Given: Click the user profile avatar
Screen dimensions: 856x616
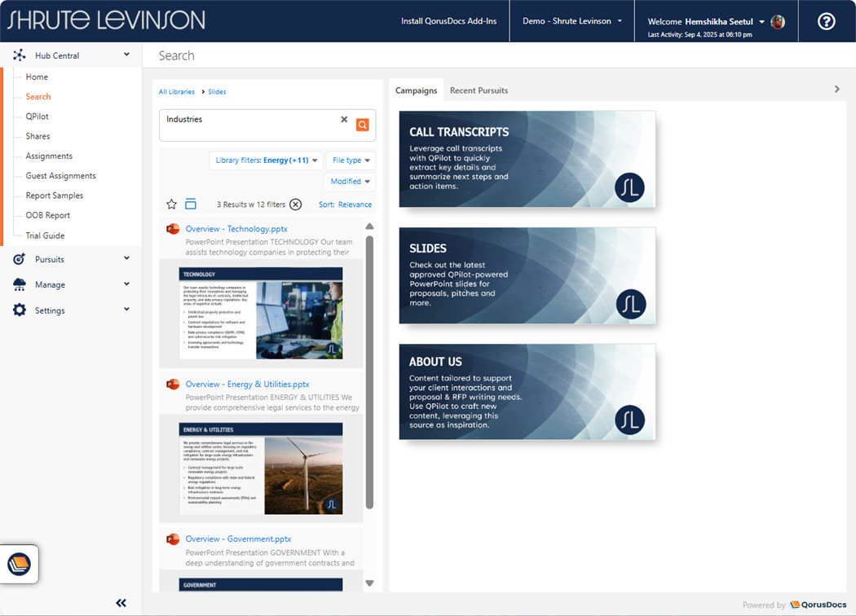Looking at the screenshot, I should [778, 22].
